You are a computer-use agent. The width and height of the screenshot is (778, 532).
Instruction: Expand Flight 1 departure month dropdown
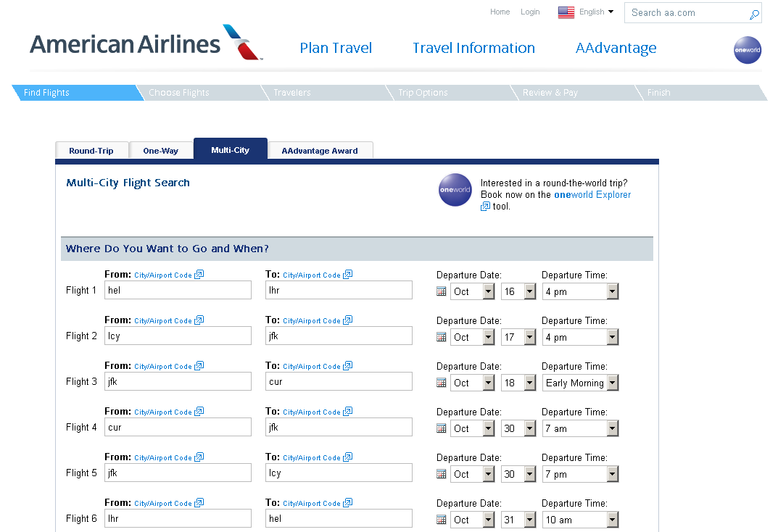[488, 291]
